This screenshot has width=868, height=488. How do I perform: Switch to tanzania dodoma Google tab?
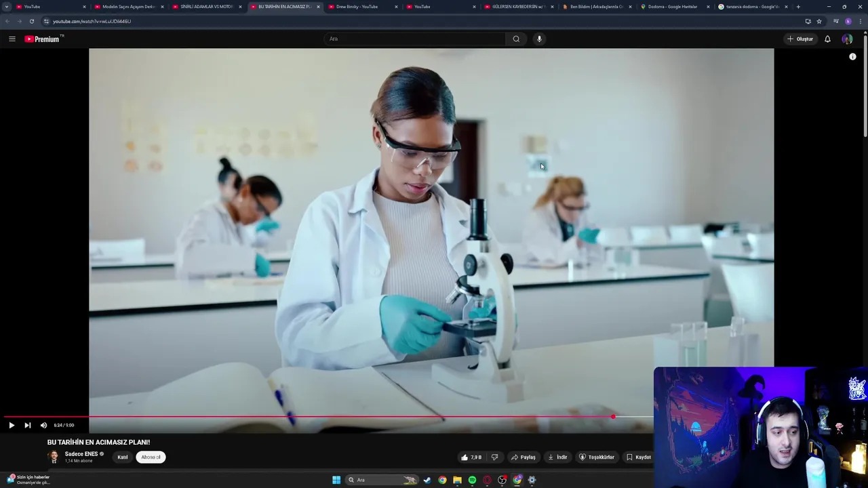coord(753,7)
